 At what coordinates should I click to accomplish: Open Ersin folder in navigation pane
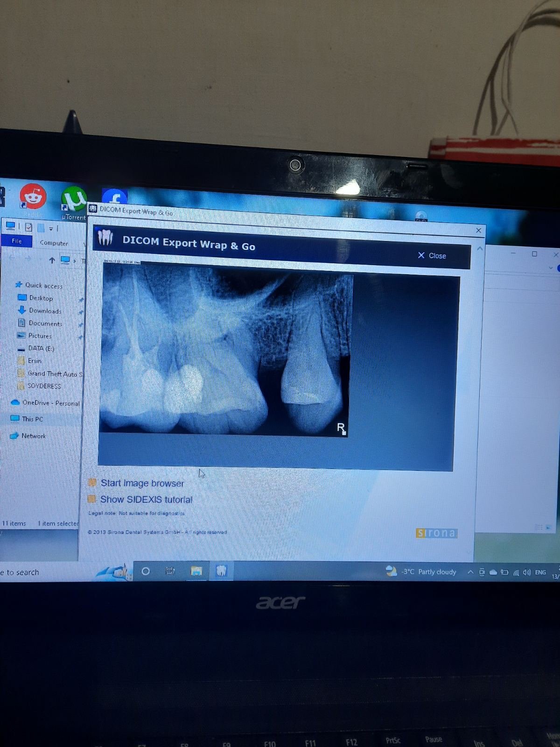point(29,361)
